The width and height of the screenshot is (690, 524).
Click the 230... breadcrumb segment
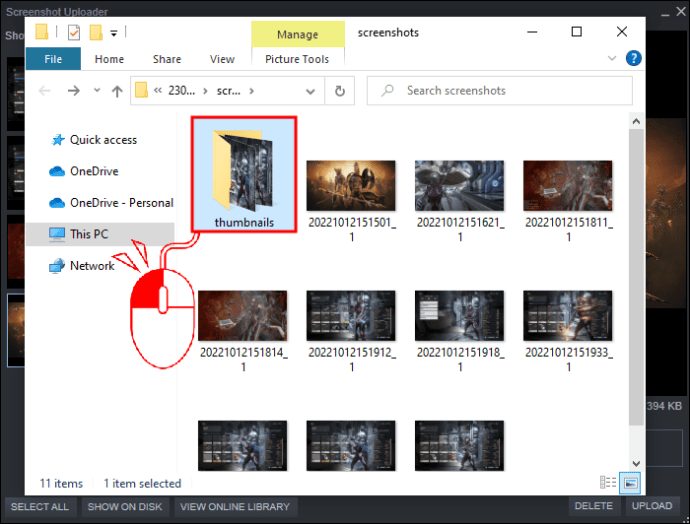tap(181, 91)
